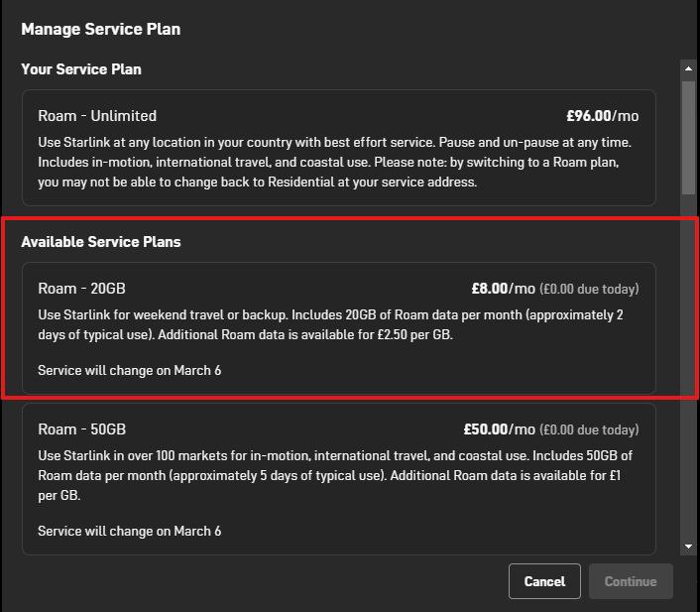Click the empty scrollbar track below the thumb

pos(688,366)
